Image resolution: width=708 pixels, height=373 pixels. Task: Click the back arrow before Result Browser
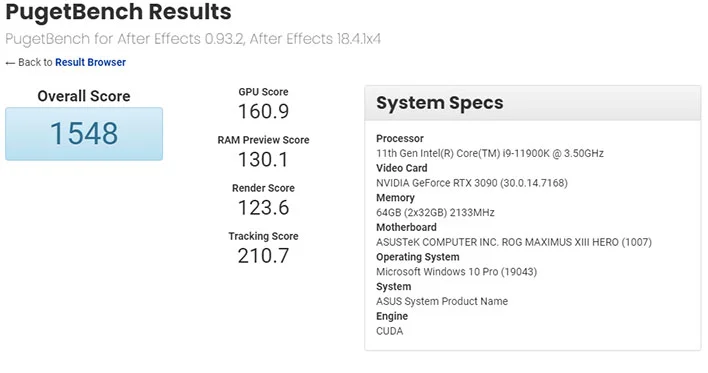(10, 63)
